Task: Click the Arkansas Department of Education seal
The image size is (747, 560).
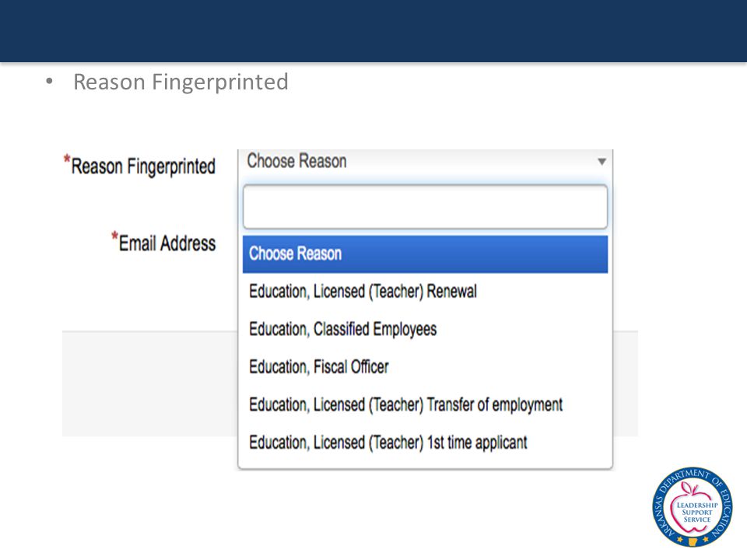Action: (693, 506)
